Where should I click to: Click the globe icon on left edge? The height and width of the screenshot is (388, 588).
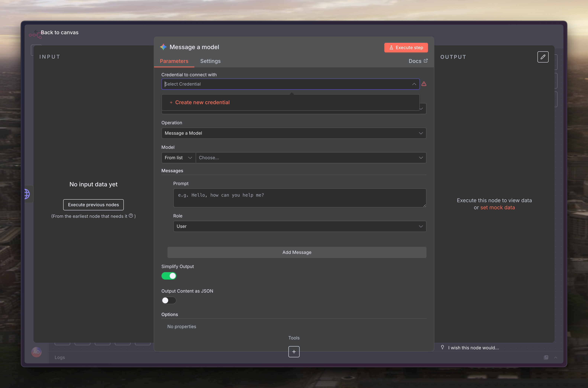27,194
